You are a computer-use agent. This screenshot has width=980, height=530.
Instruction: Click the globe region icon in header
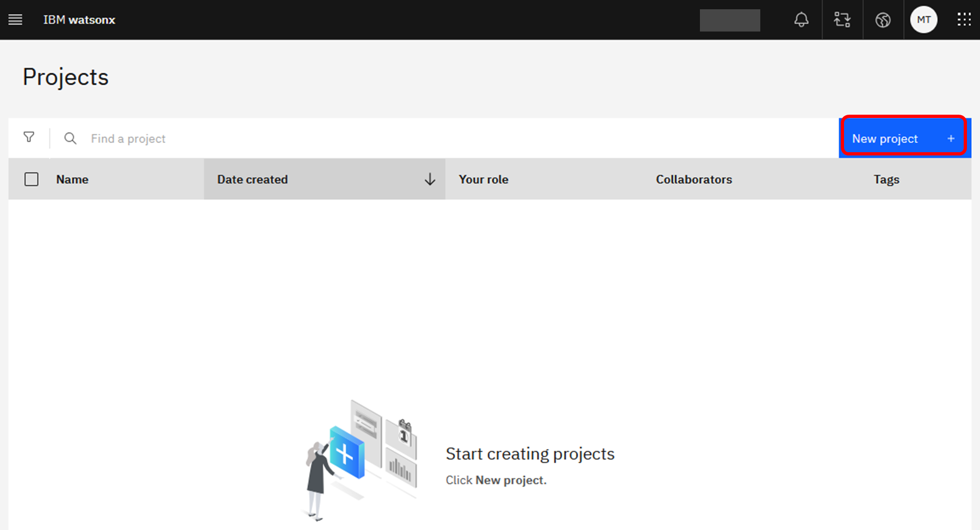pyautogui.click(x=883, y=20)
